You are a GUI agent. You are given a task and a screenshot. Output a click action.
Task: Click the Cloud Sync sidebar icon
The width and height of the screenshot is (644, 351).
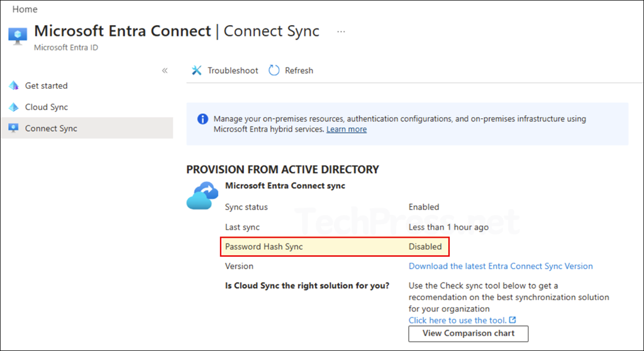(14, 107)
